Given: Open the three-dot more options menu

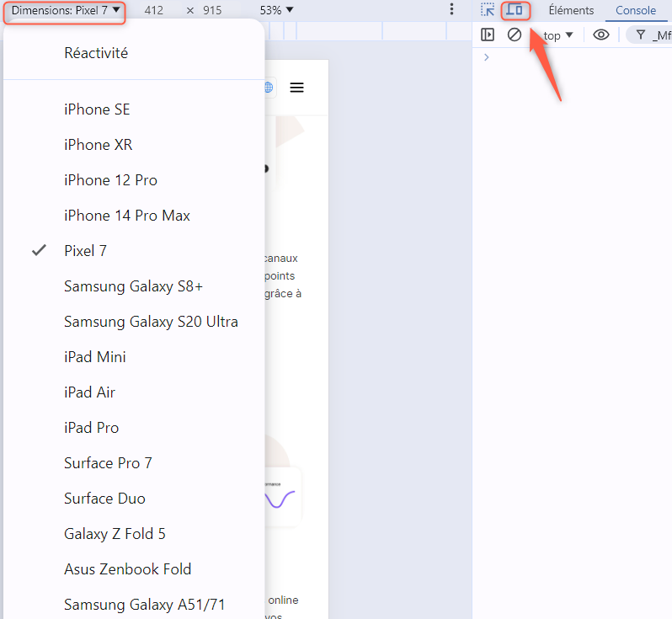Looking at the screenshot, I should pos(451,9).
